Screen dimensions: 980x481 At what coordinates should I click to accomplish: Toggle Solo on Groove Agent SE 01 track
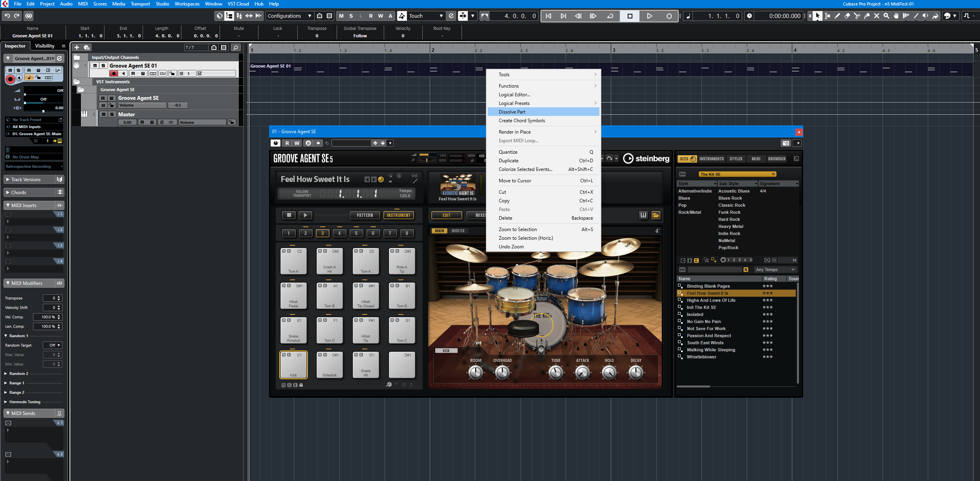tap(103, 66)
